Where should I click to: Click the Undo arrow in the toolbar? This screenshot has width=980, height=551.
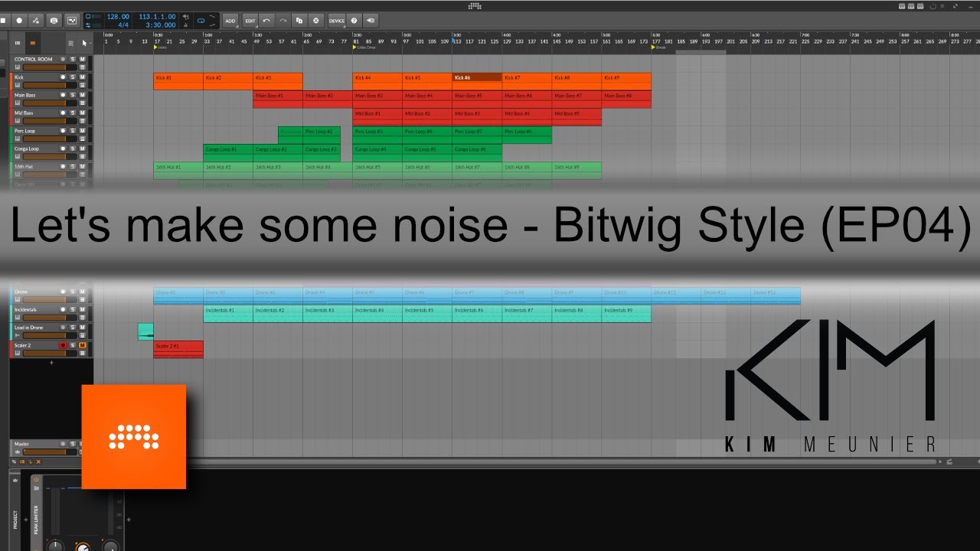click(x=266, y=21)
